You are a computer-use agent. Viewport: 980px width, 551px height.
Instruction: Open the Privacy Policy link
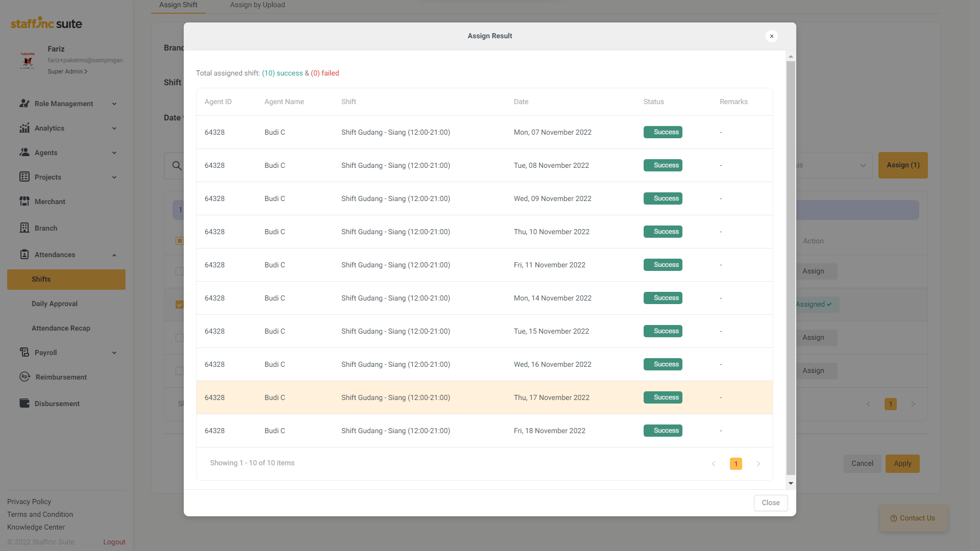29,502
